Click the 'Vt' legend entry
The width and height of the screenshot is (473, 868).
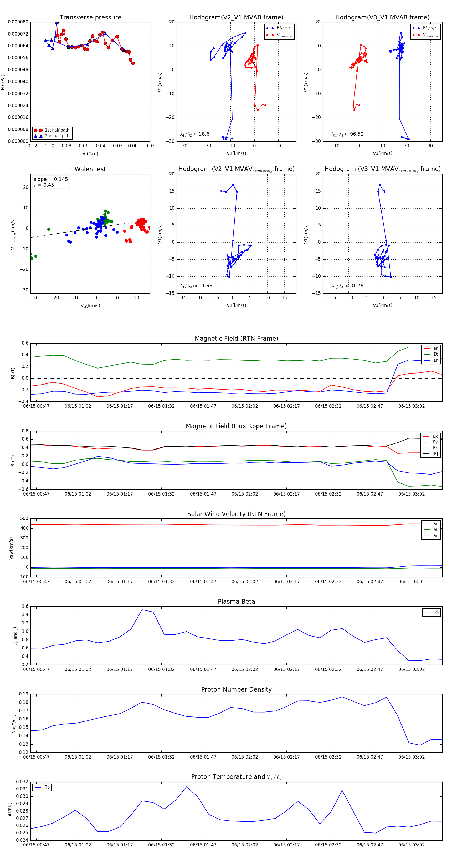[x=431, y=530]
